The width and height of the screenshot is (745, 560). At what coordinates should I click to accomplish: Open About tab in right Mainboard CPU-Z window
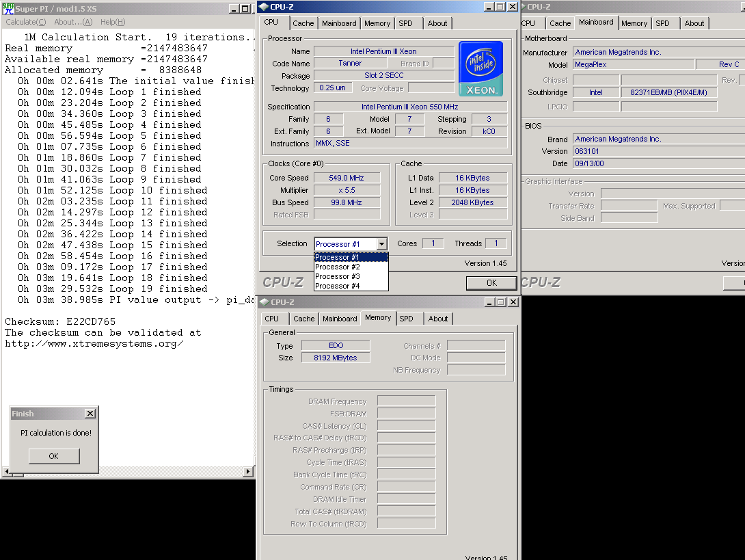[694, 23]
